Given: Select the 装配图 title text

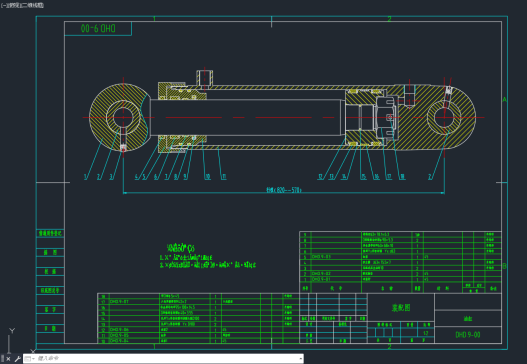Looking at the screenshot, I should [401, 308].
